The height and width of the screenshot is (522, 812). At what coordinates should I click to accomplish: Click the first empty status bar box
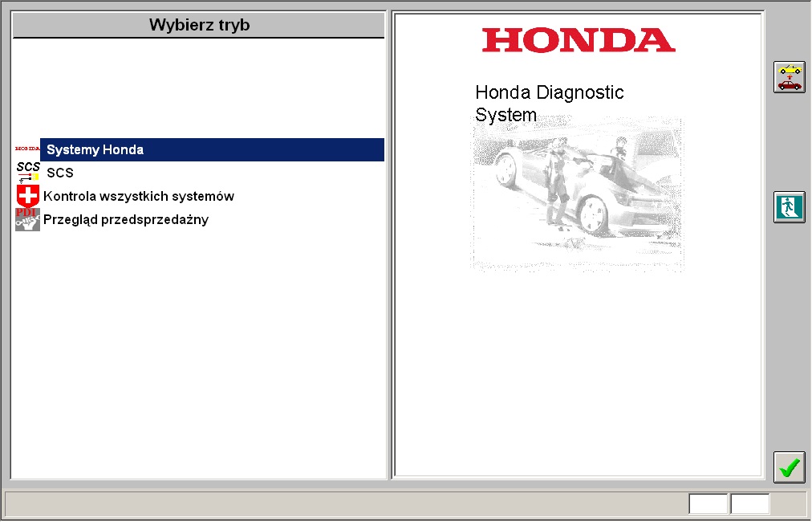point(708,504)
